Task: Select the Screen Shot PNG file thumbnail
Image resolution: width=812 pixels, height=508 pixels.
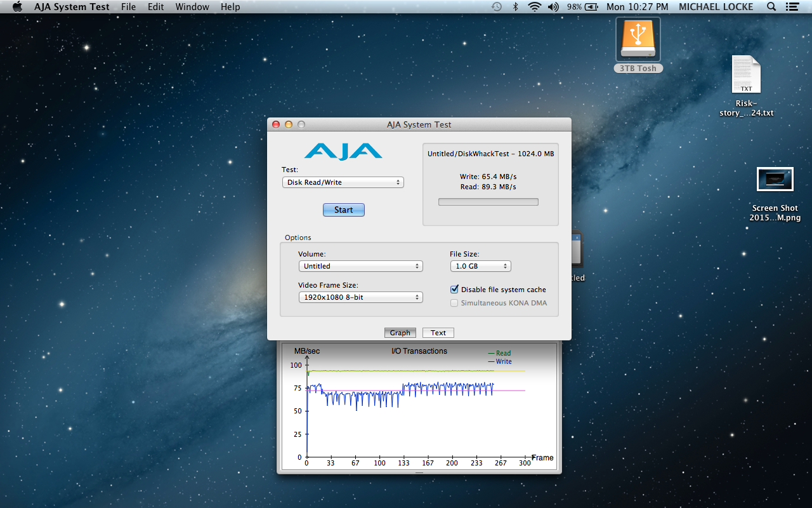Action: [x=775, y=179]
